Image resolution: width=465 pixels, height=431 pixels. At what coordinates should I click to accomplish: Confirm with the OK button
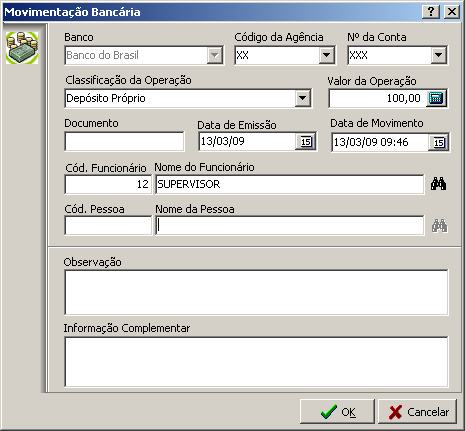click(x=337, y=412)
